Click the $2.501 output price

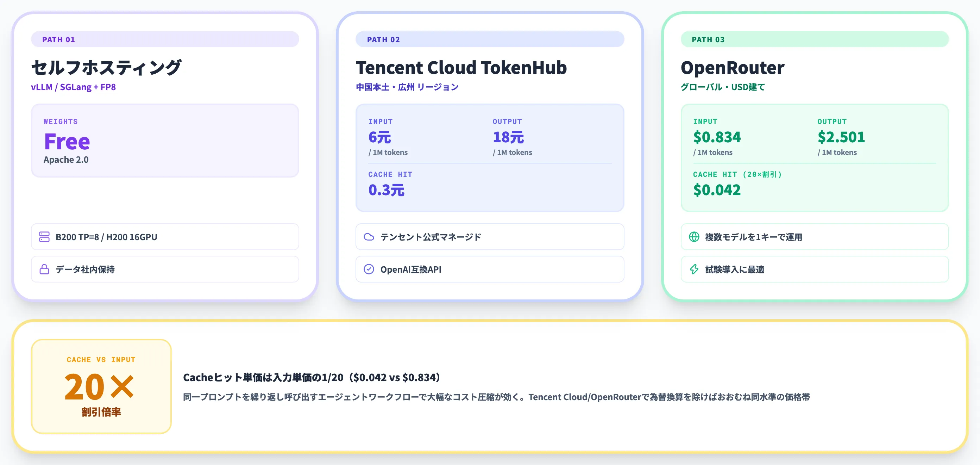coord(841,137)
